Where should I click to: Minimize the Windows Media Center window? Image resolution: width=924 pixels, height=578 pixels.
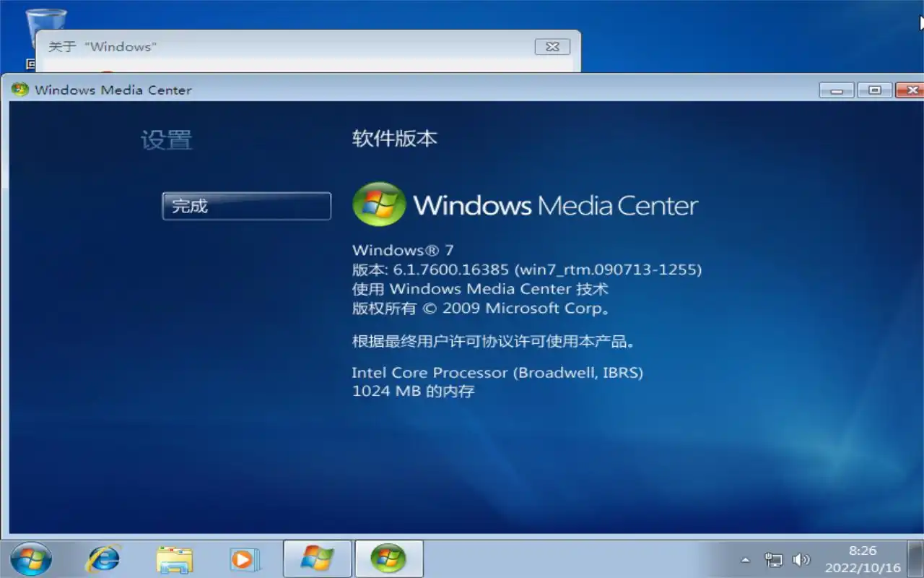point(837,90)
